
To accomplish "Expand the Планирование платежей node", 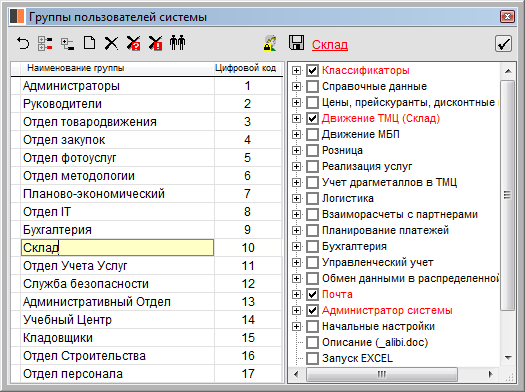I will point(296,230).
